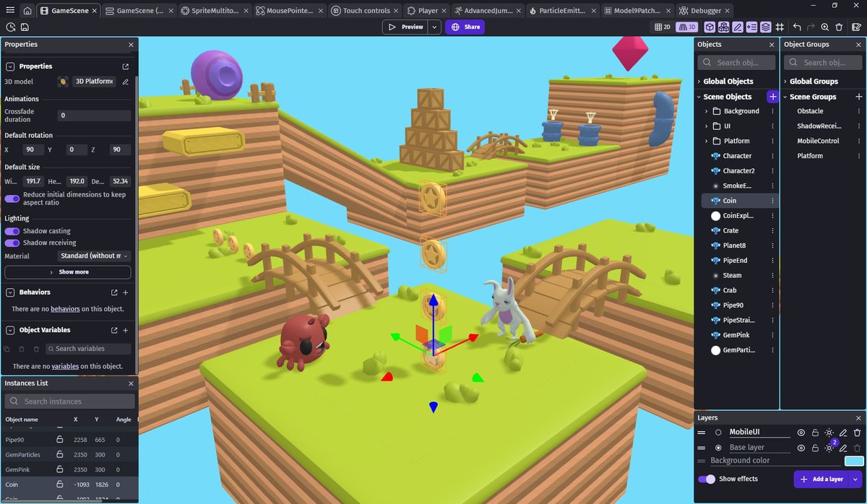Hide the MobileUI layer eye icon
This screenshot has width=867, height=504.
(801, 433)
